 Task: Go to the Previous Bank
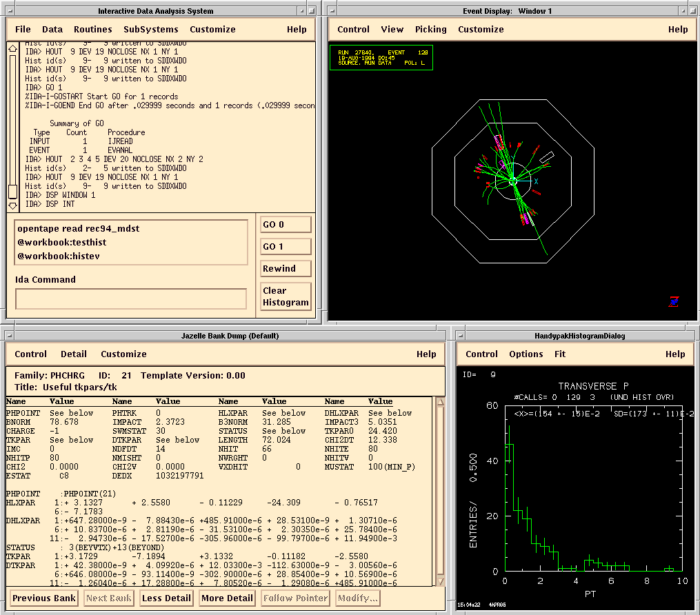[x=44, y=598]
